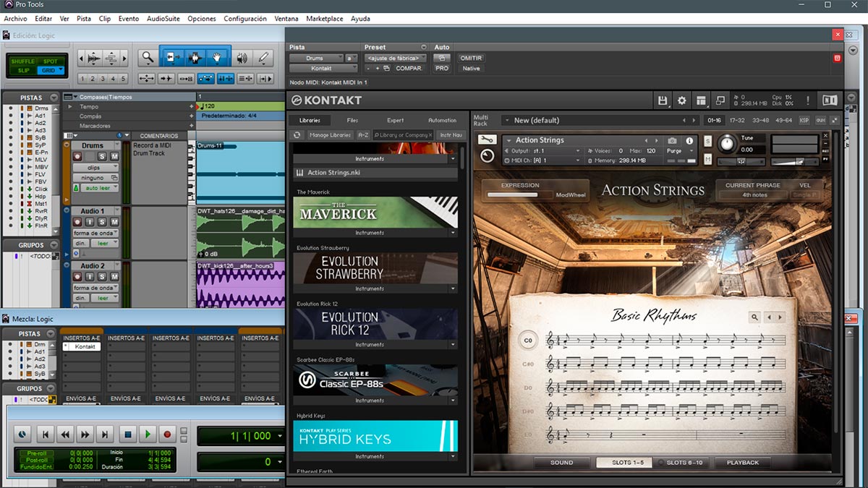Image resolution: width=868 pixels, height=488 pixels.
Task: Click magnifier icon on Basic Rhythms sheet
Action: [754, 317]
